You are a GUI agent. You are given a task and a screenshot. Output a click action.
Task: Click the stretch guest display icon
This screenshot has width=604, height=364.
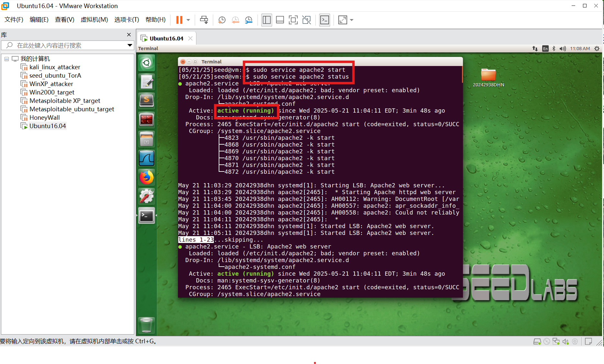click(x=343, y=20)
